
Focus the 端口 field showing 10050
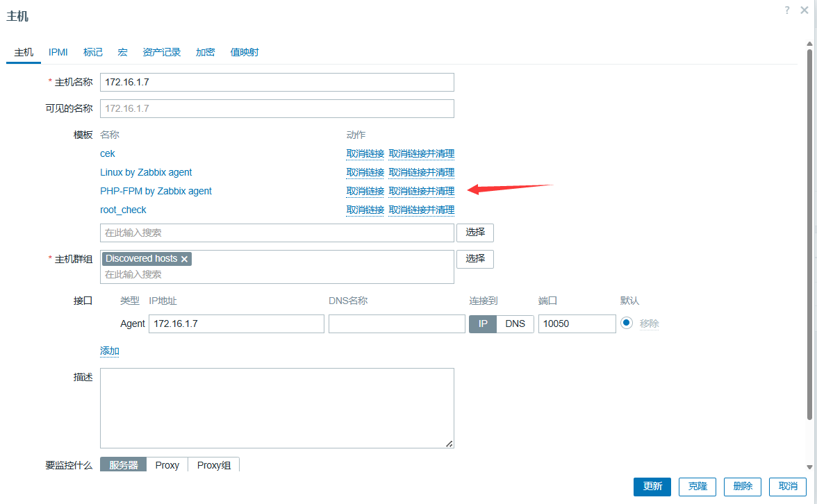[577, 324]
